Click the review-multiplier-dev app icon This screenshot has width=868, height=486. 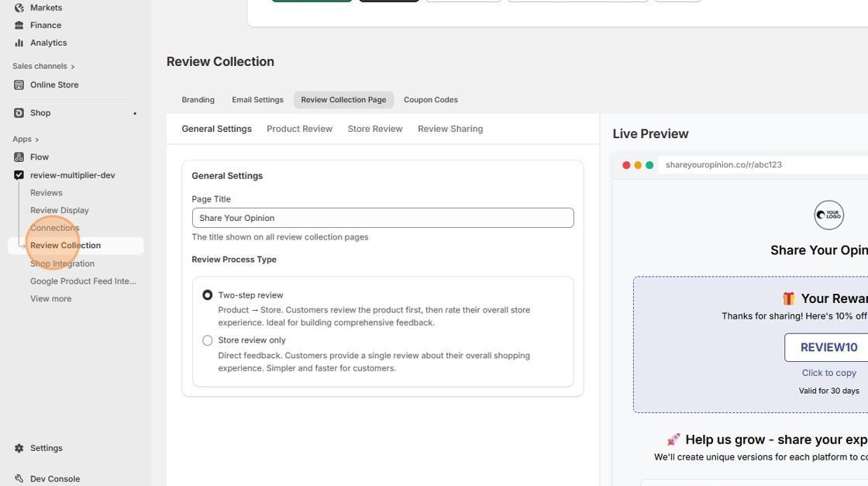pos(19,175)
